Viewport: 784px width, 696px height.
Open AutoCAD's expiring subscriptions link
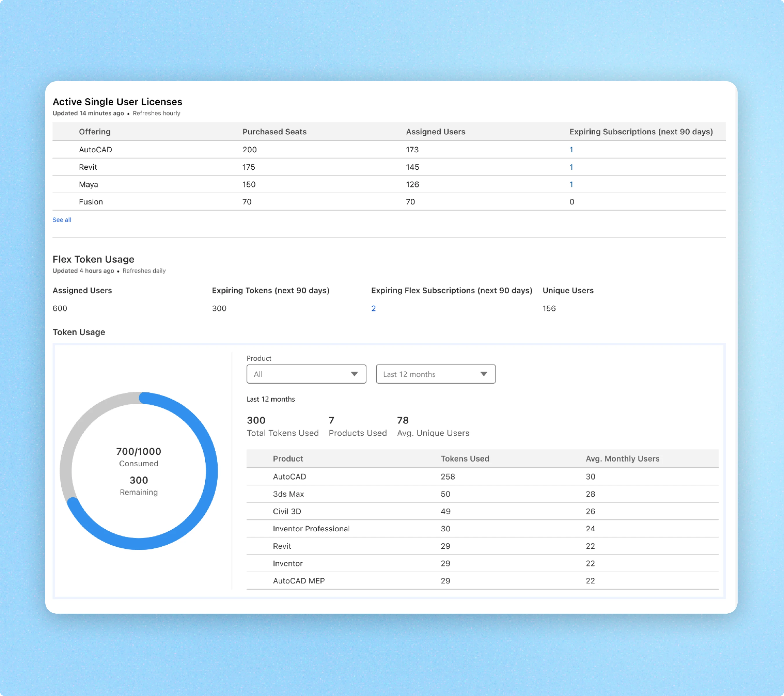click(571, 150)
